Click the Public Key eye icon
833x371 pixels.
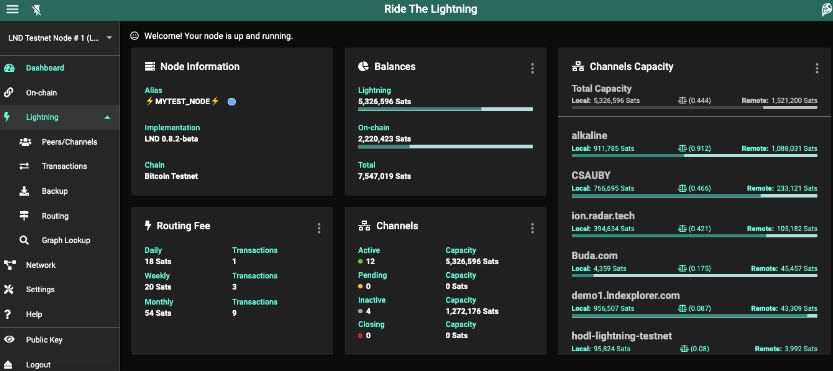pos(8,340)
